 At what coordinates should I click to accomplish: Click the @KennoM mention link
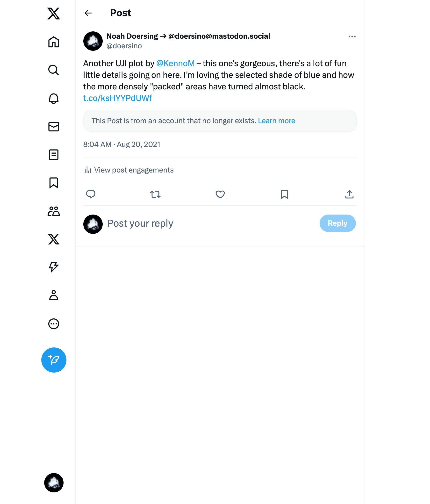[x=175, y=64]
